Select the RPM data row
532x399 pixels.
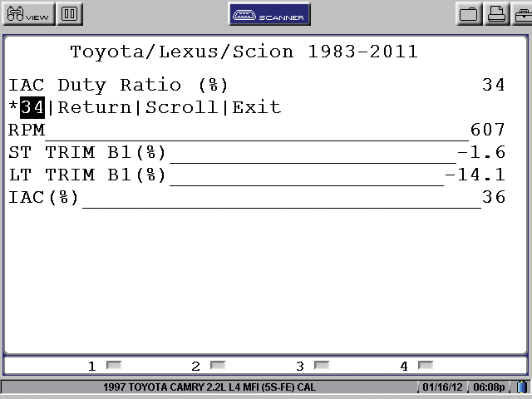[x=257, y=131]
